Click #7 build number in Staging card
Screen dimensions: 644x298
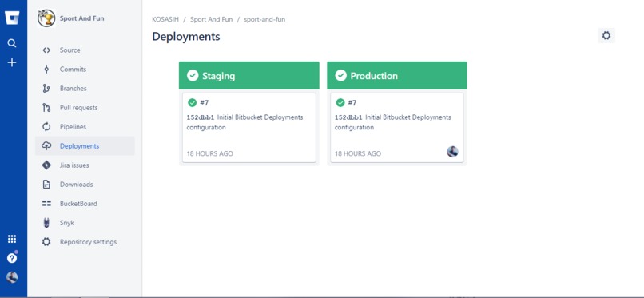(204, 102)
